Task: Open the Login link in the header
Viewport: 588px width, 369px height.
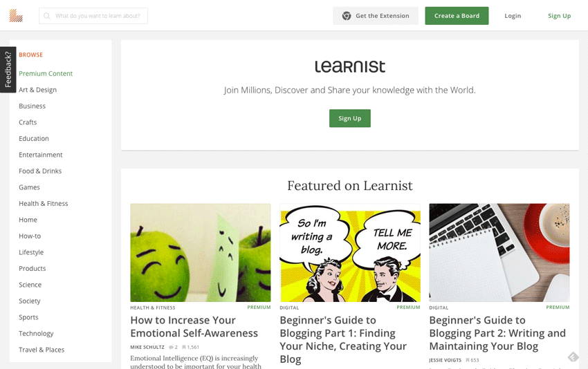Action: tap(513, 16)
